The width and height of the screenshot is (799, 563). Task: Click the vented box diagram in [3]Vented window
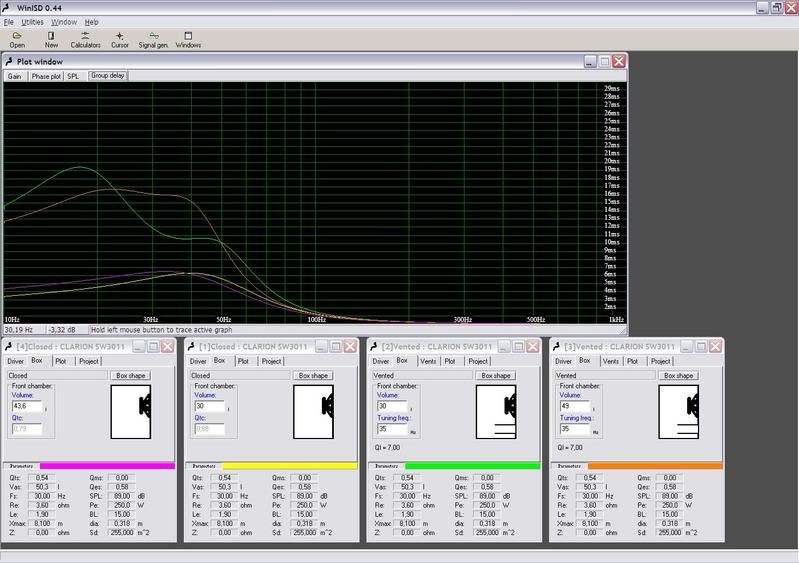tap(678, 412)
